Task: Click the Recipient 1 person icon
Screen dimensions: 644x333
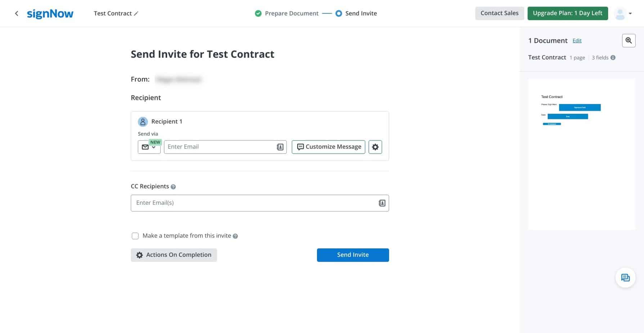Action: (143, 122)
